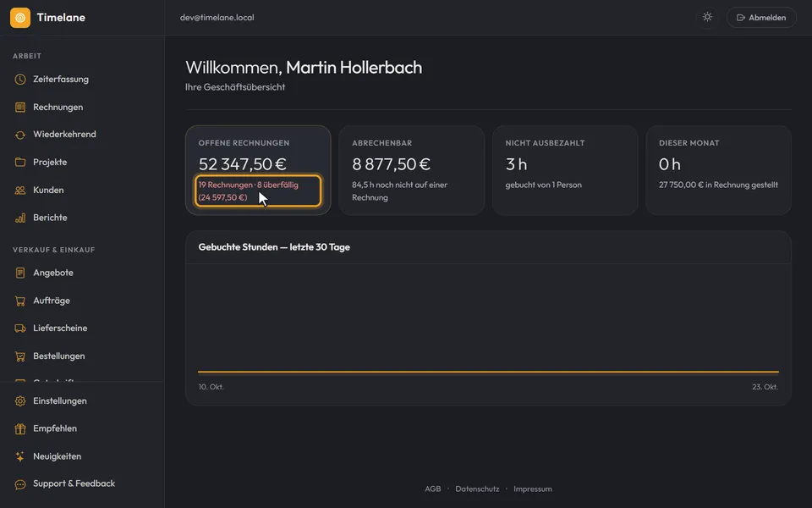Click the Einstellungen gear icon

click(20, 401)
